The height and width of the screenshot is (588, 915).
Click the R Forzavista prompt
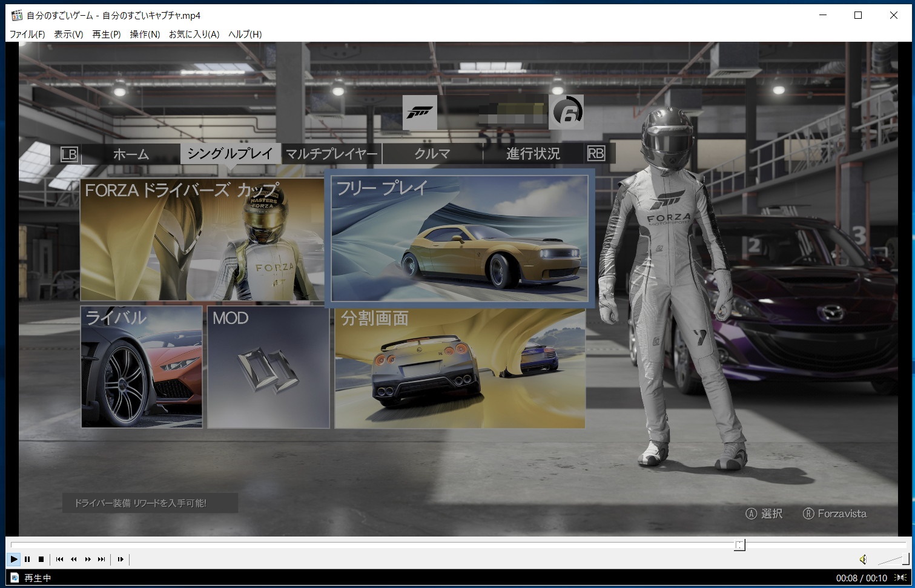click(834, 514)
